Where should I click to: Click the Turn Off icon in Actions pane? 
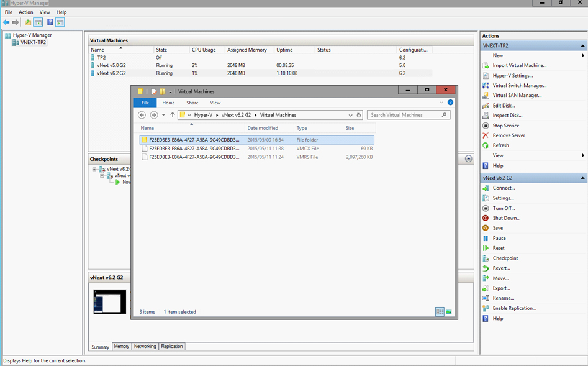coord(486,208)
